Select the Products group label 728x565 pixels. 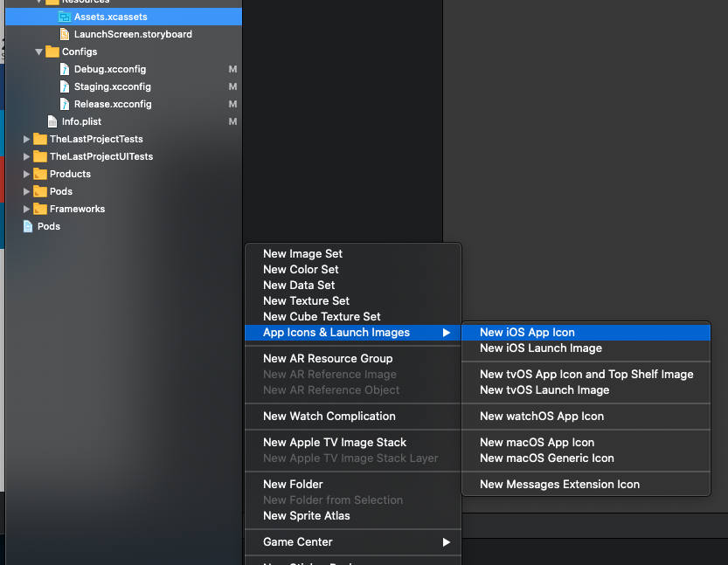point(70,174)
